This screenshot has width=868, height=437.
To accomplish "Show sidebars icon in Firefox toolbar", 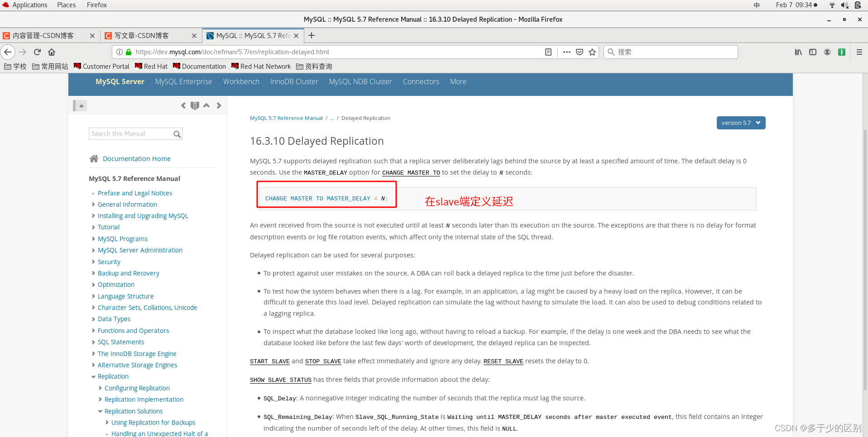I will (813, 52).
